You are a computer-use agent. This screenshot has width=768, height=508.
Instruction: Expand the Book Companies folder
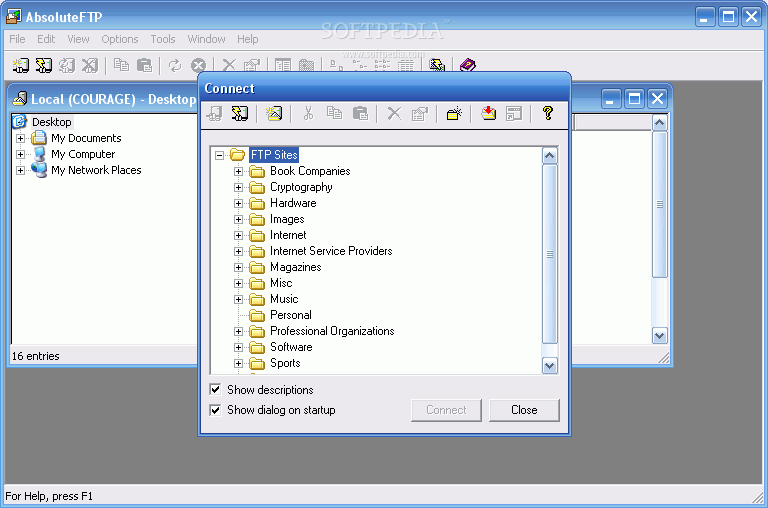tap(239, 171)
